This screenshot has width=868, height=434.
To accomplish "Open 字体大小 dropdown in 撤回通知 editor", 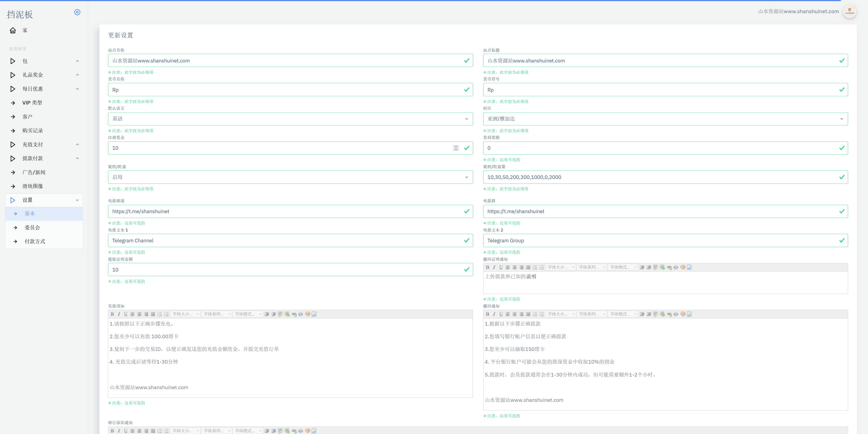I will tap(560, 314).
